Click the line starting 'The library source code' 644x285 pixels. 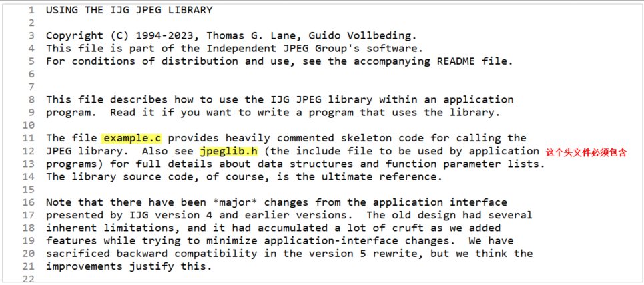[x=244, y=177]
